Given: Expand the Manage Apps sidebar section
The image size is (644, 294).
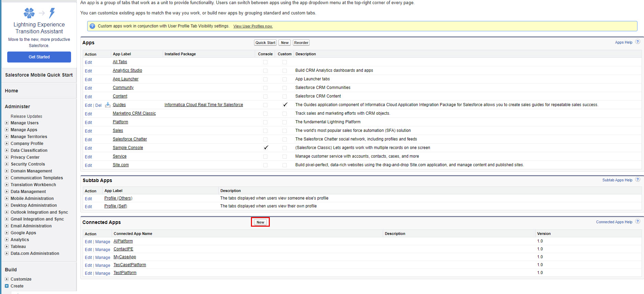Looking at the screenshot, I should 7,130.
